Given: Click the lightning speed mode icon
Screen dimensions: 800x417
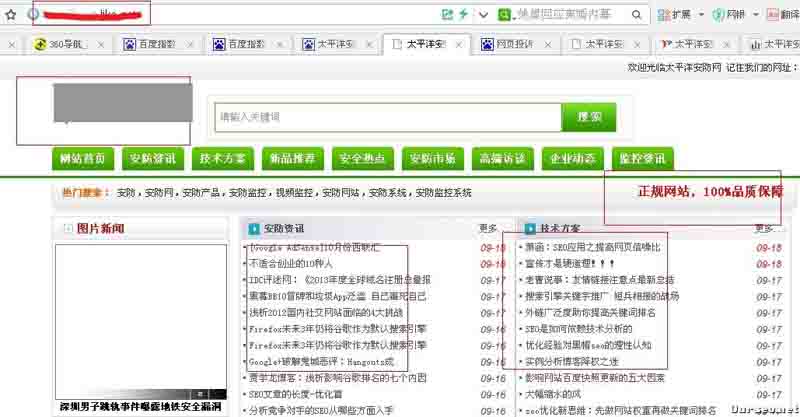Looking at the screenshot, I should [x=464, y=14].
